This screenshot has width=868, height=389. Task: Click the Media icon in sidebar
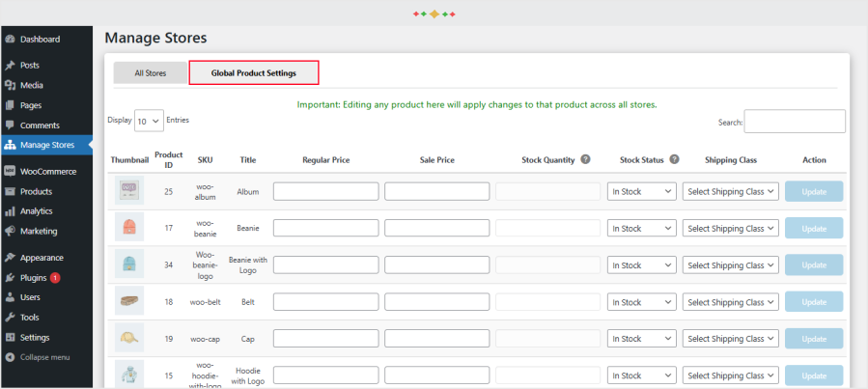(10, 85)
